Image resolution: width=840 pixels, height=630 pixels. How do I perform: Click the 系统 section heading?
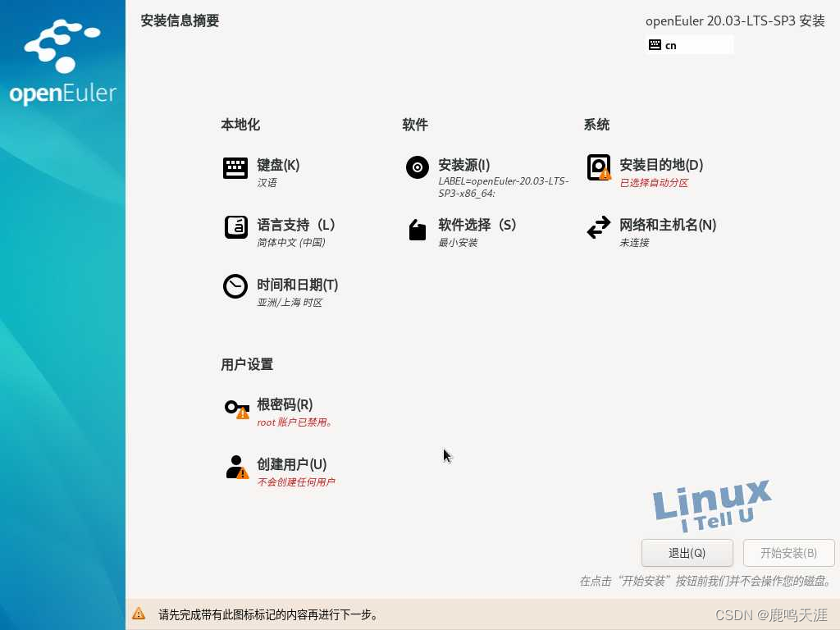(x=597, y=125)
